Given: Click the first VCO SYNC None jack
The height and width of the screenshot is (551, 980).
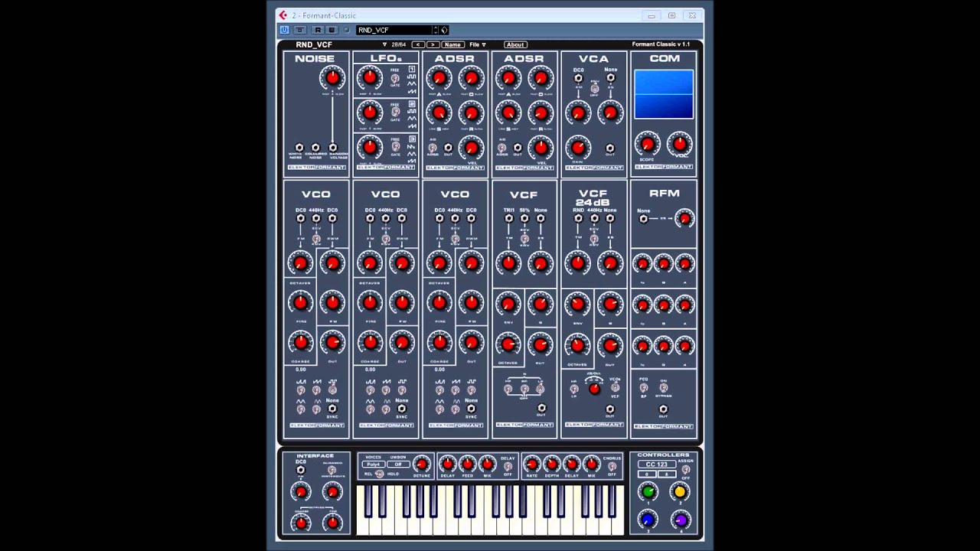Looking at the screenshot, I should click(332, 409).
